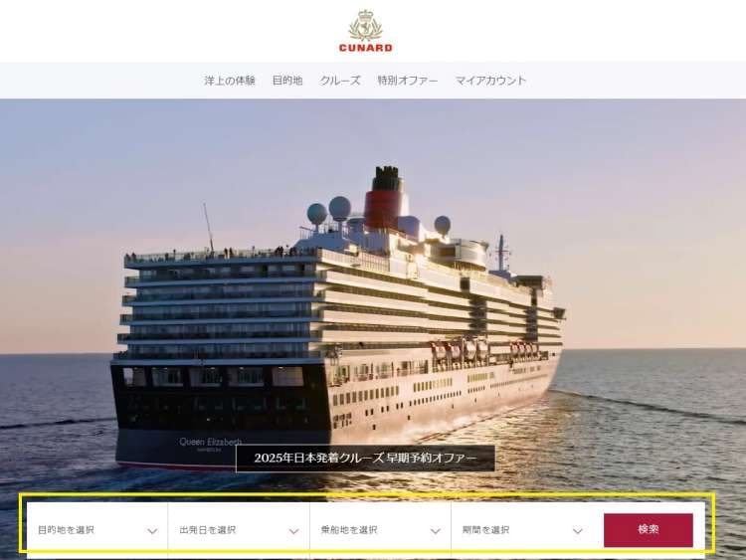Screen dimensions: 746x560
Task: Open the 特別オファー menu item
Action: [408, 81]
